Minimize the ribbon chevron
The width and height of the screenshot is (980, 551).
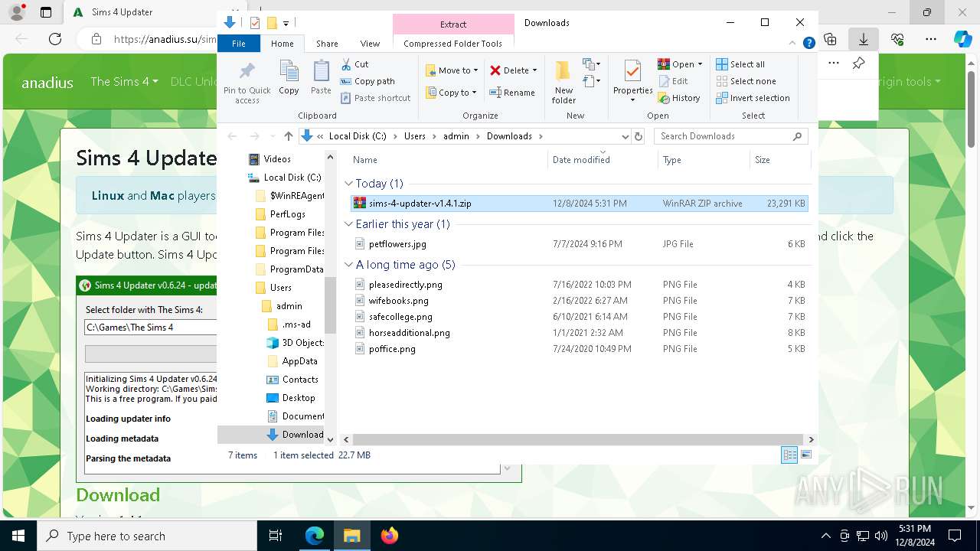793,44
